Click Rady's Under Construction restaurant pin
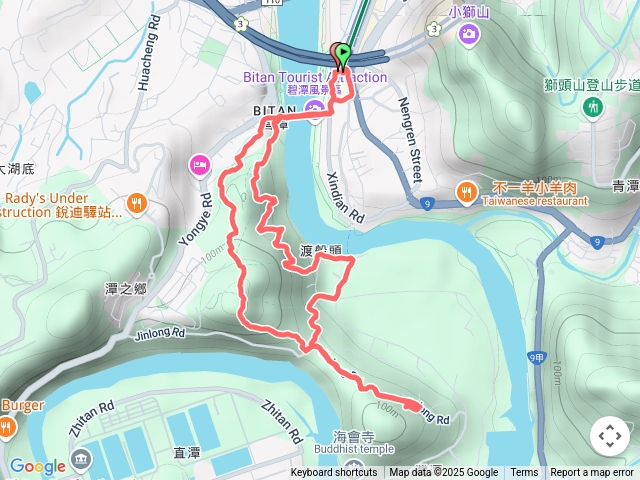The image size is (640, 480). [x=137, y=204]
